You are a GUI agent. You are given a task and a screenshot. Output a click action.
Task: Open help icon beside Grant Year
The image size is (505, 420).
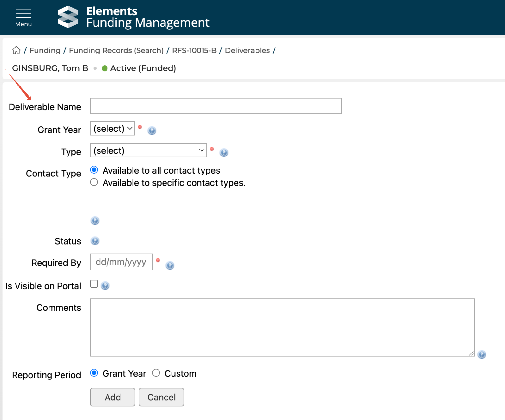(x=152, y=130)
